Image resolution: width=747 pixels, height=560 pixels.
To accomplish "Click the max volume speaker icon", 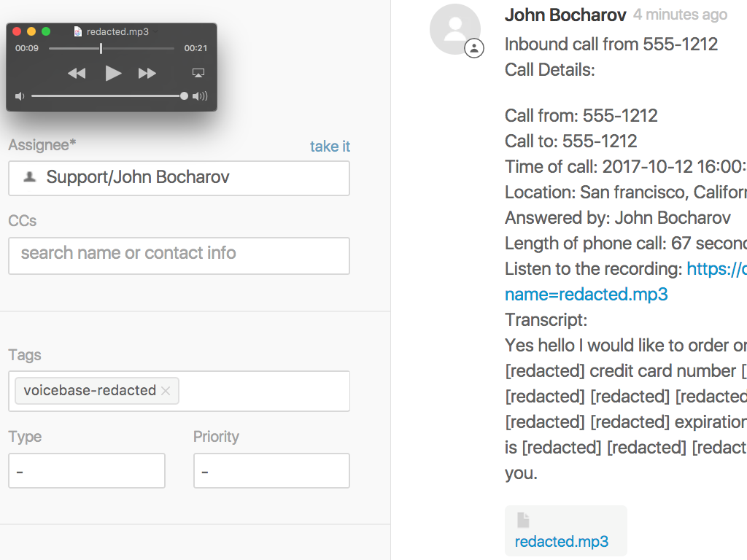I will pos(200,96).
